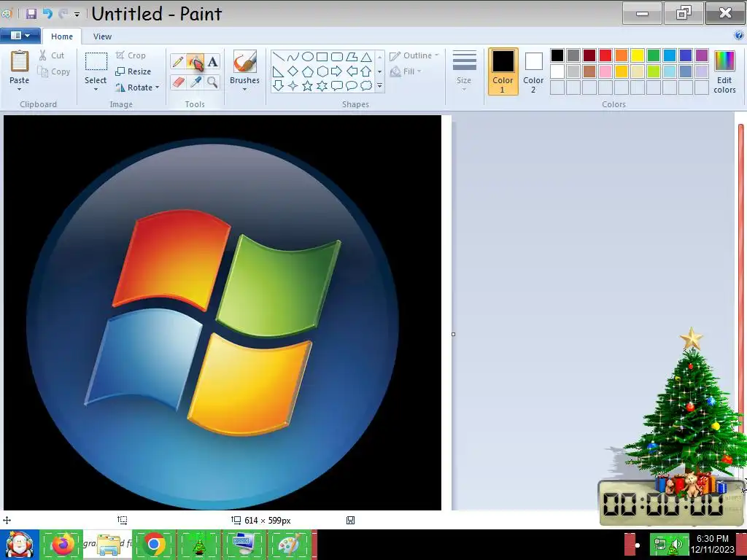Pick the Diamond shape
This screenshot has width=747, height=560.
tap(293, 71)
